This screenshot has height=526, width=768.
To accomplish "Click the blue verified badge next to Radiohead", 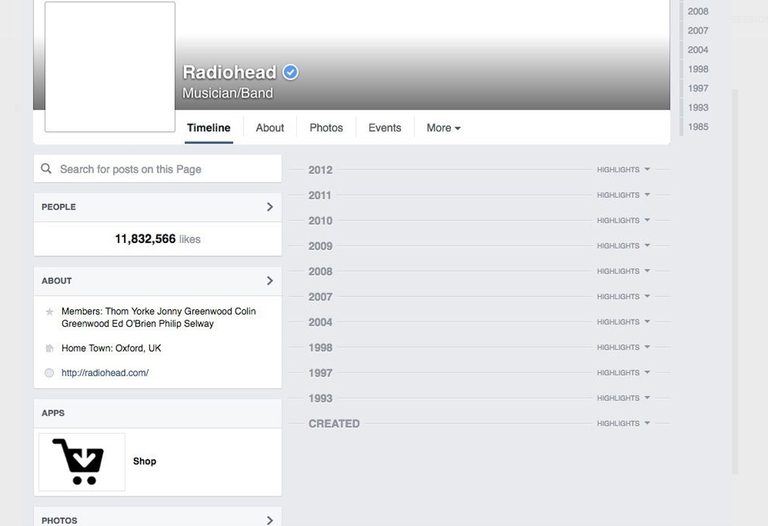I will coord(290,72).
